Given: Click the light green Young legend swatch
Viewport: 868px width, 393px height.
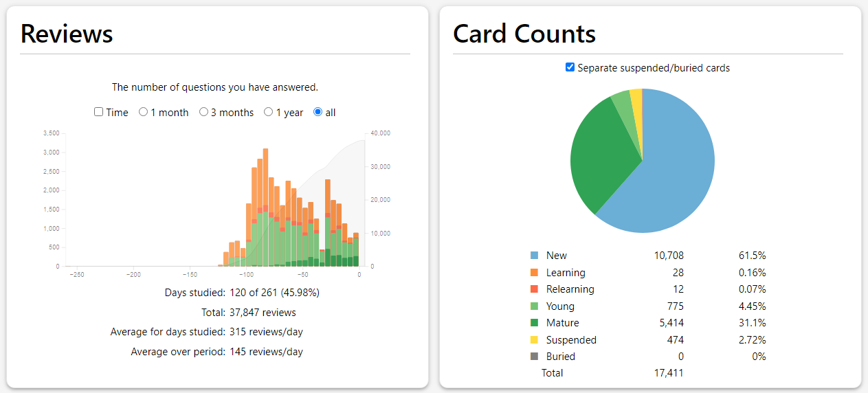Looking at the screenshot, I should [x=534, y=306].
